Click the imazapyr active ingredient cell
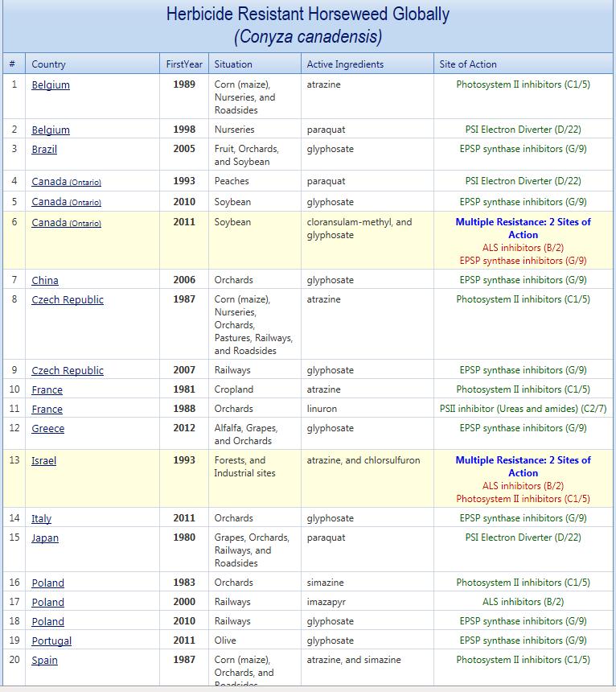This screenshot has width=616, height=692. [x=326, y=602]
